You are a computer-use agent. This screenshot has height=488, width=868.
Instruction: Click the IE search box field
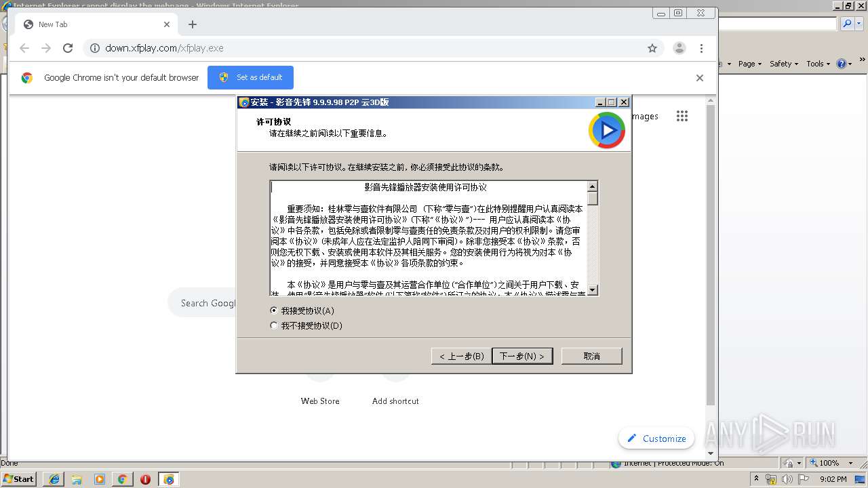point(777,24)
